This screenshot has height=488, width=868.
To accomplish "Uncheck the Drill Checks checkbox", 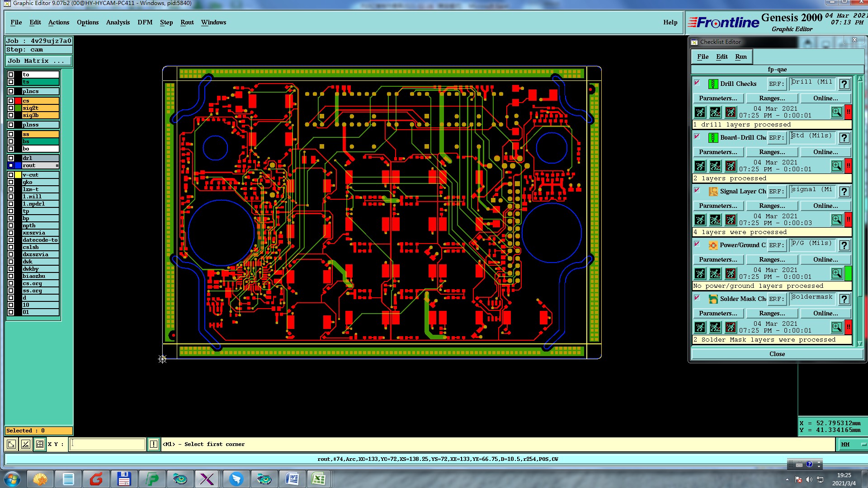I will click(x=697, y=83).
